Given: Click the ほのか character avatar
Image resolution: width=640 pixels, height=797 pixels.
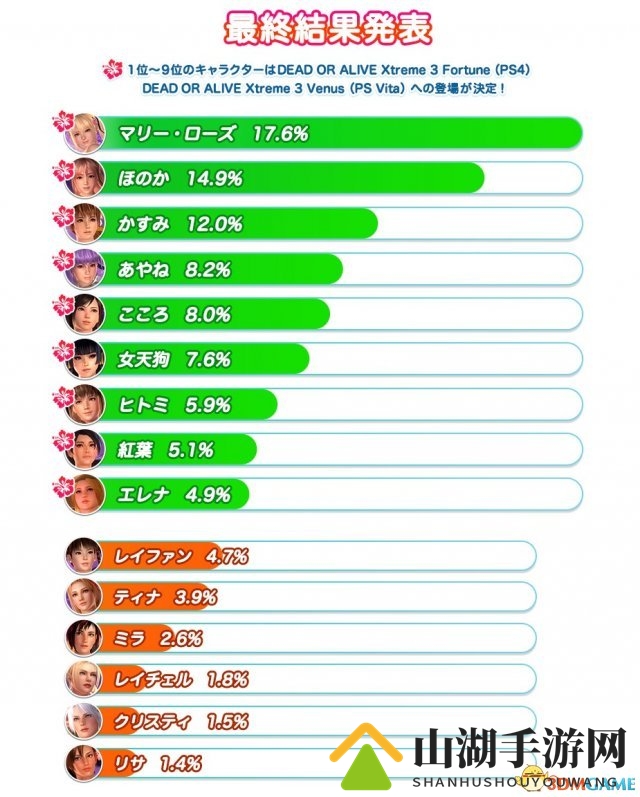Looking at the screenshot, I should click(84, 178).
